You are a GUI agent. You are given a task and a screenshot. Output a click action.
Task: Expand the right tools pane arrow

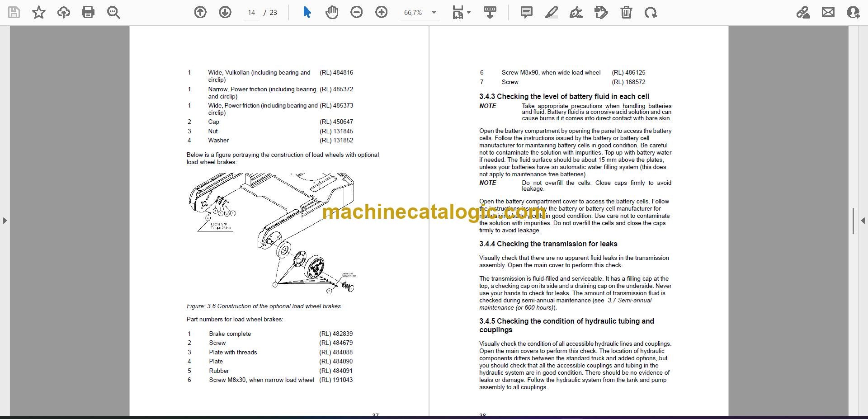(863, 221)
